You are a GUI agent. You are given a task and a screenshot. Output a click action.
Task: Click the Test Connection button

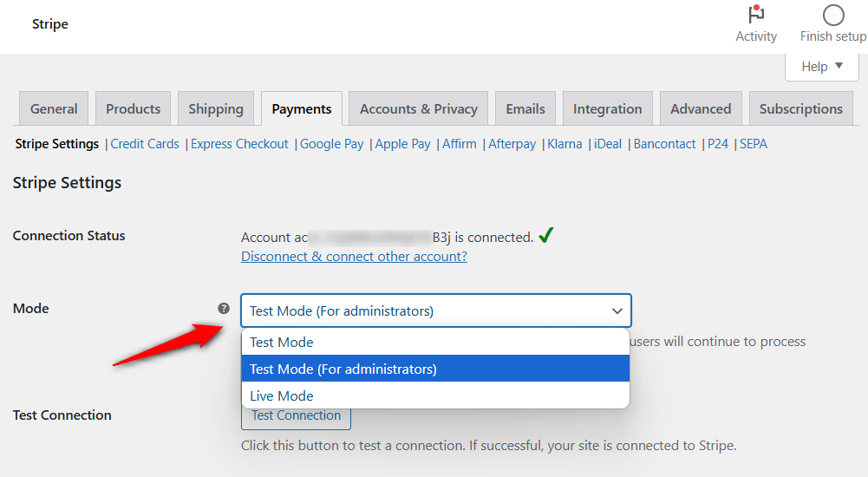coord(297,417)
